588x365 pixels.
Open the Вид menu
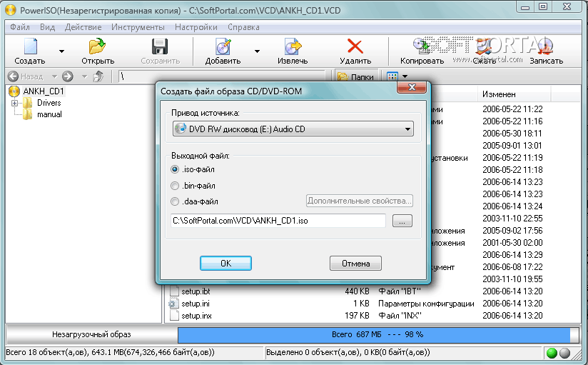pyautogui.click(x=48, y=27)
